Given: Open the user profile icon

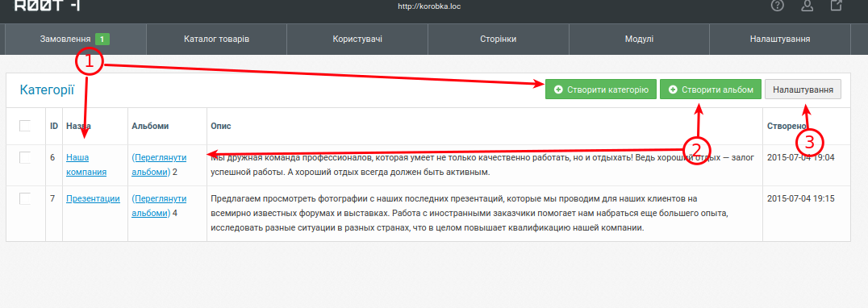Looking at the screenshot, I should click(x=807, y=6).
